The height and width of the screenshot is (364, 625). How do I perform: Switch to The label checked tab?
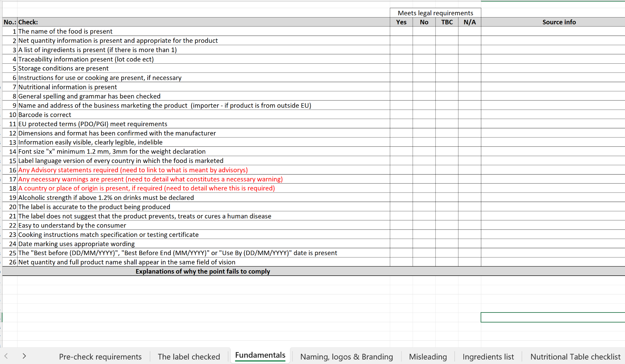(189, 357)
